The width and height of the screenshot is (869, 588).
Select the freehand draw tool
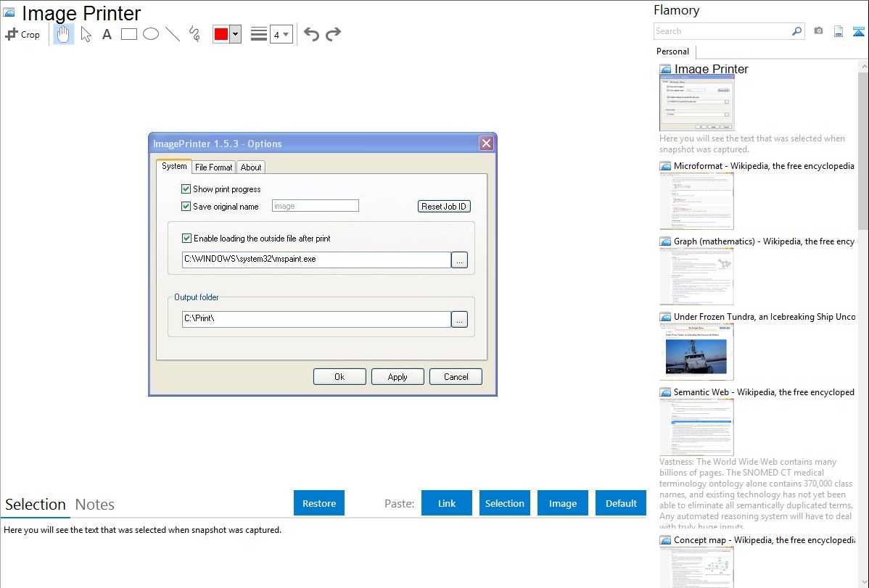point(194,34)
